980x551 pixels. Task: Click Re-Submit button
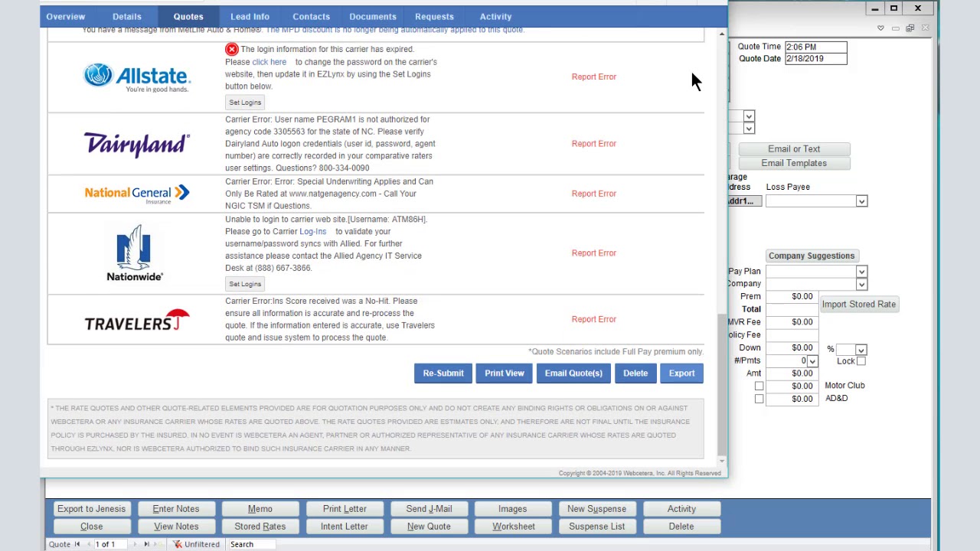(x=443, y=373)
